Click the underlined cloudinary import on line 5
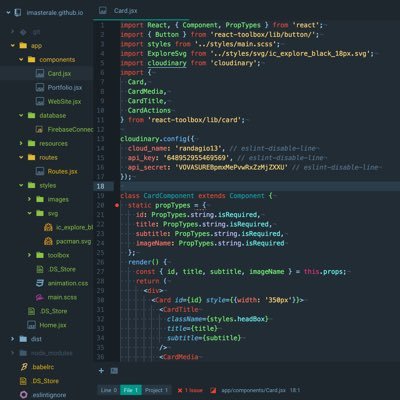 pos(167,63)
